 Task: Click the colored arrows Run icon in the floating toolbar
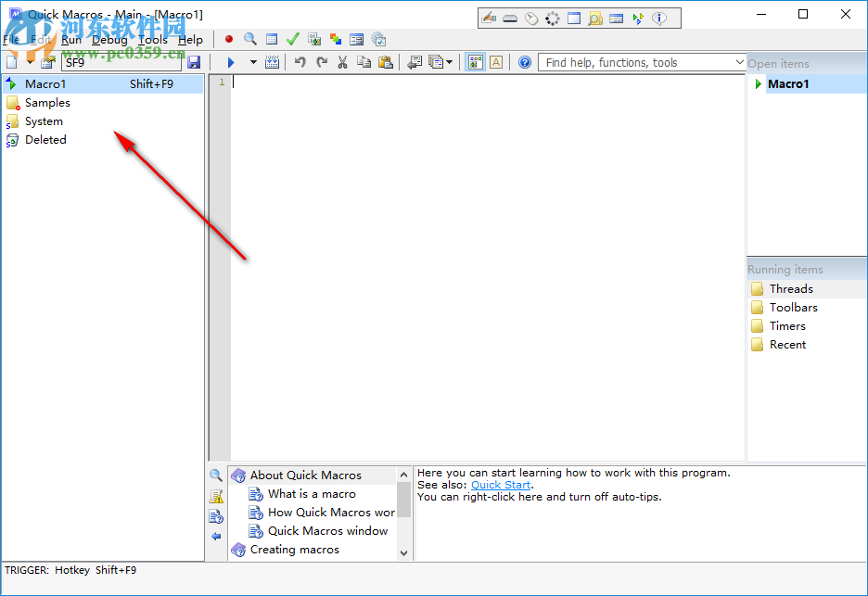(x=638, y=19)
